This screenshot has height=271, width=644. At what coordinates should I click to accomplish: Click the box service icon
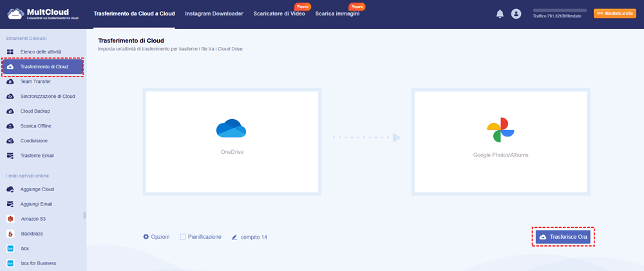pyautogui.click(x=11, y=248)
